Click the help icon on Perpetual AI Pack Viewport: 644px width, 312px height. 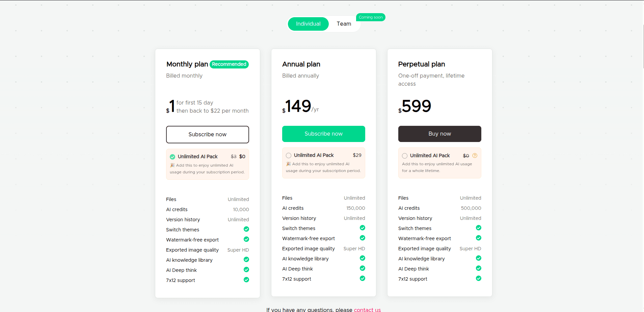475,155
